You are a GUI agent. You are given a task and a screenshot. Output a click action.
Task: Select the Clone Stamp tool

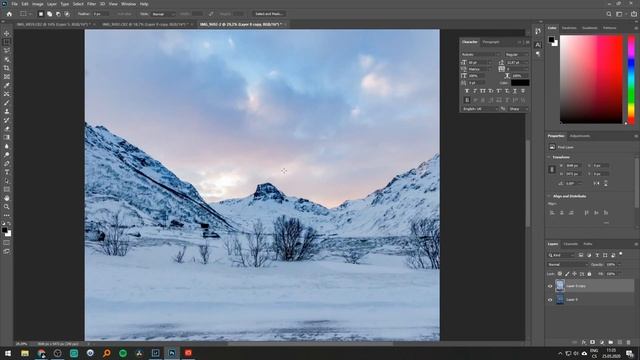pyautogui.click(x=7, y=111)
